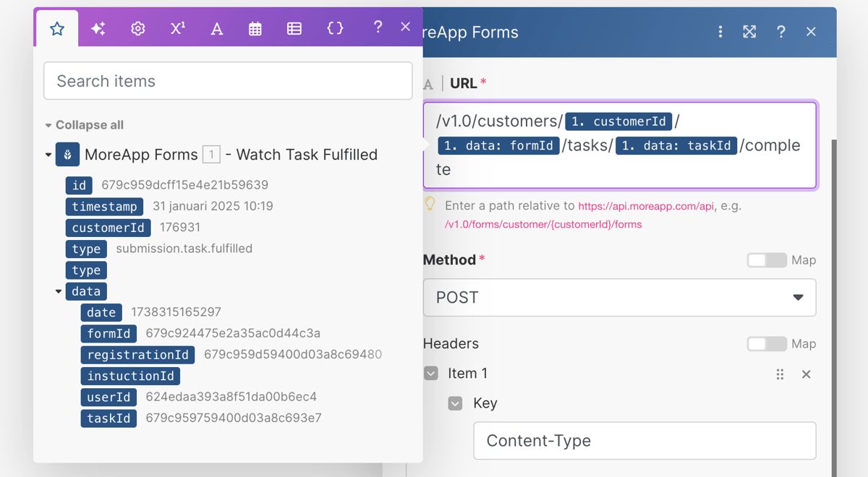
Task: Expand the MoreApp Forms module to fullscreen
Action: (749, 32)
